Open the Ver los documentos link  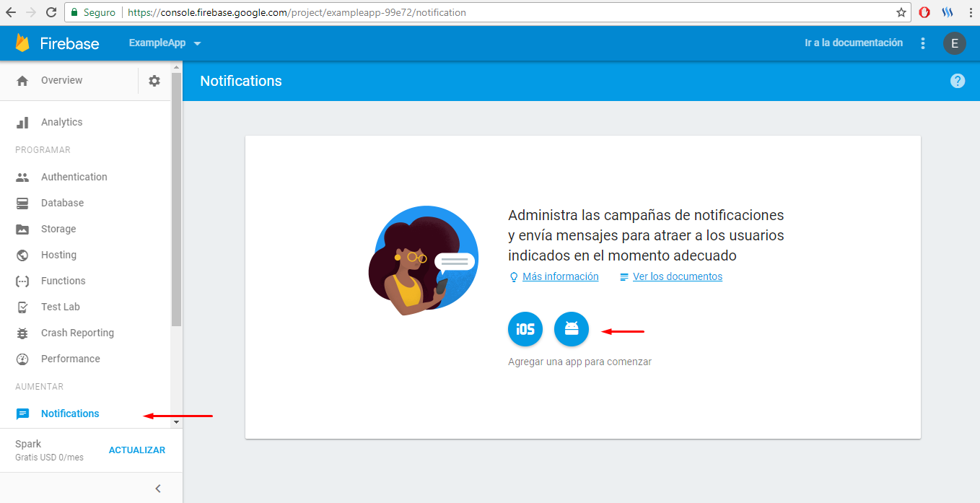(678, 277)
